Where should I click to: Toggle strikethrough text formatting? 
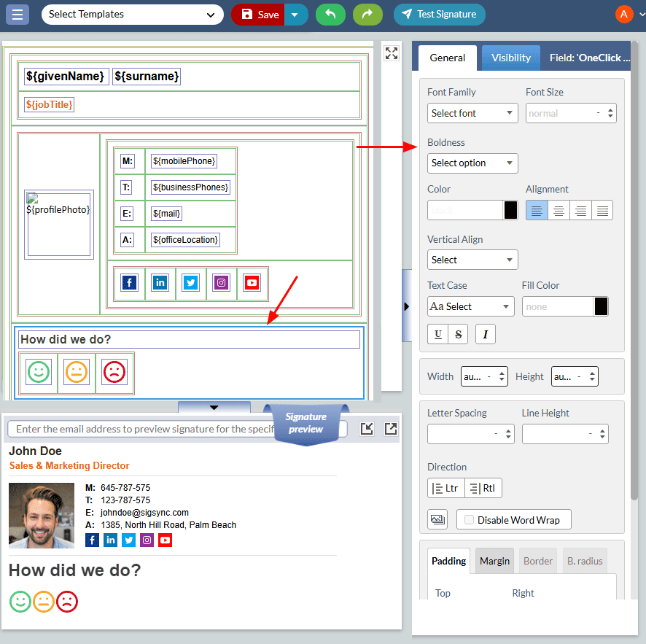click(458, 334)
